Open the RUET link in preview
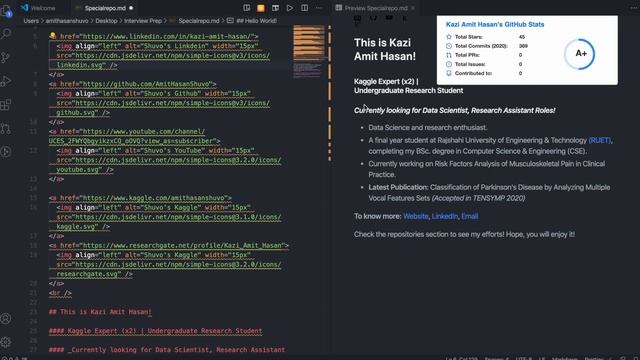The height and width of the screenshot is (360, 640). pos(600,140)
